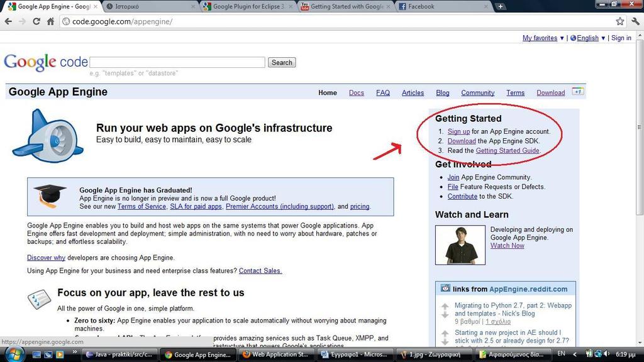
Task: Open the Download navigation item
Action: (551, 93)
